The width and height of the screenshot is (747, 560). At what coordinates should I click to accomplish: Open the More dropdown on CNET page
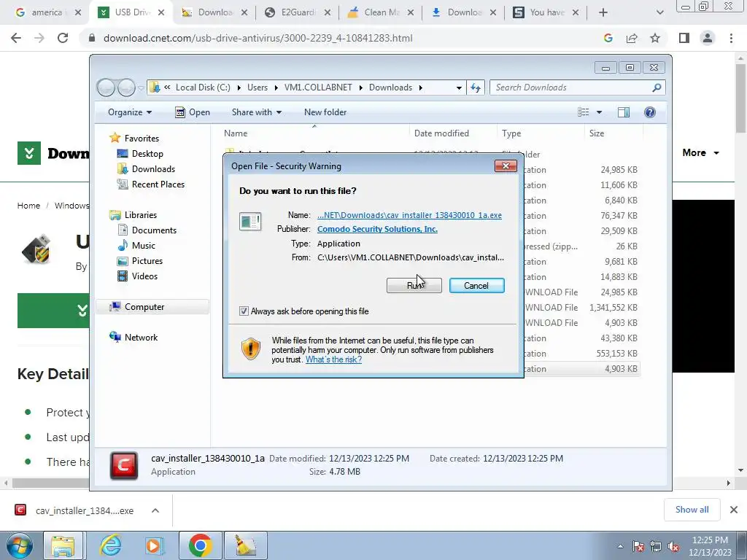(700, 153)
